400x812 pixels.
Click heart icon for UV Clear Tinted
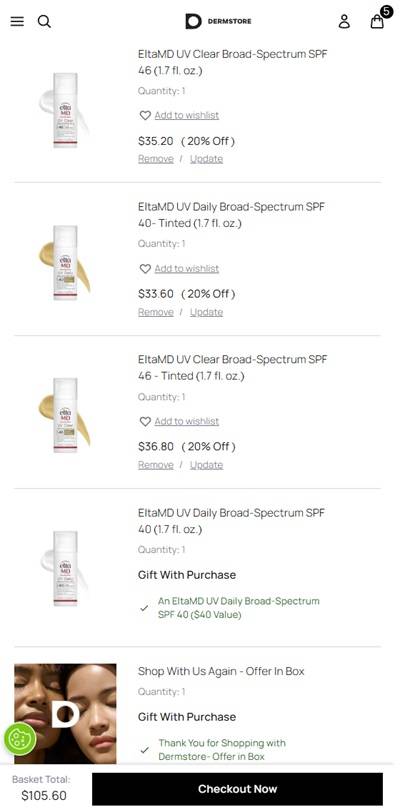[145, 421]
